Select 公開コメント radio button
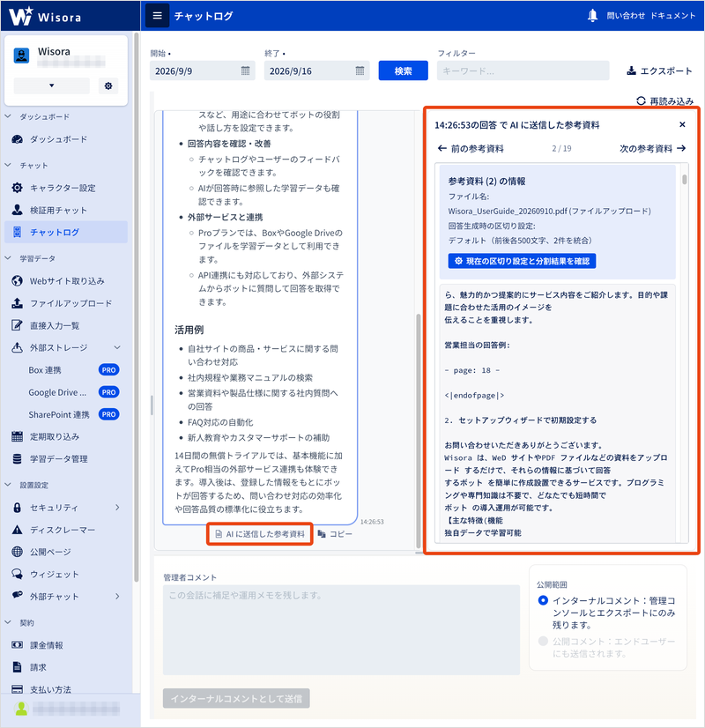The image size is (705, 728). point(543,641)
